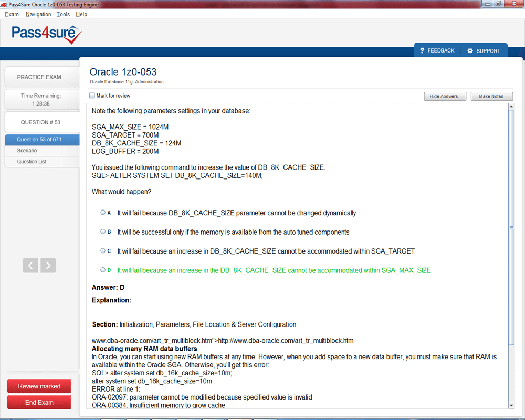Viewport: 525px width, 420px height.
Task: Click Review marked button
Action: pos(39,386)
